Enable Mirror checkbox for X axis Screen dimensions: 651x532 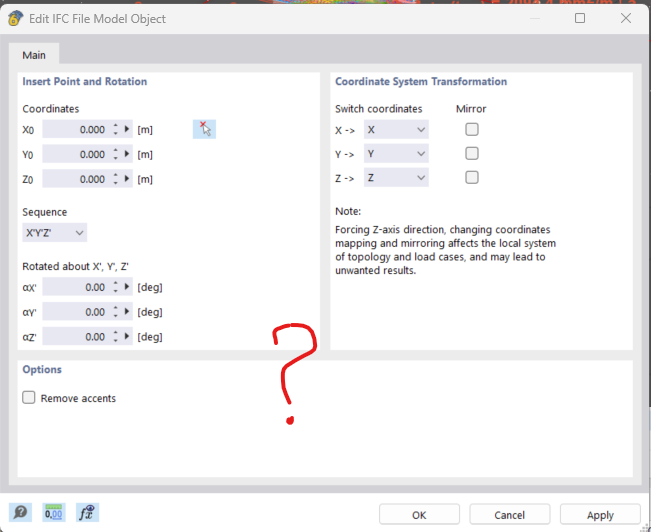472,129
